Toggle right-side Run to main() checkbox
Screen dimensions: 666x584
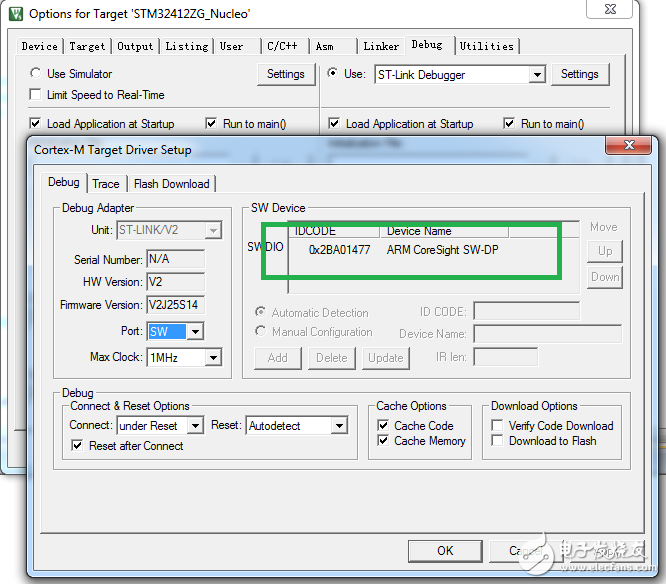509,123
